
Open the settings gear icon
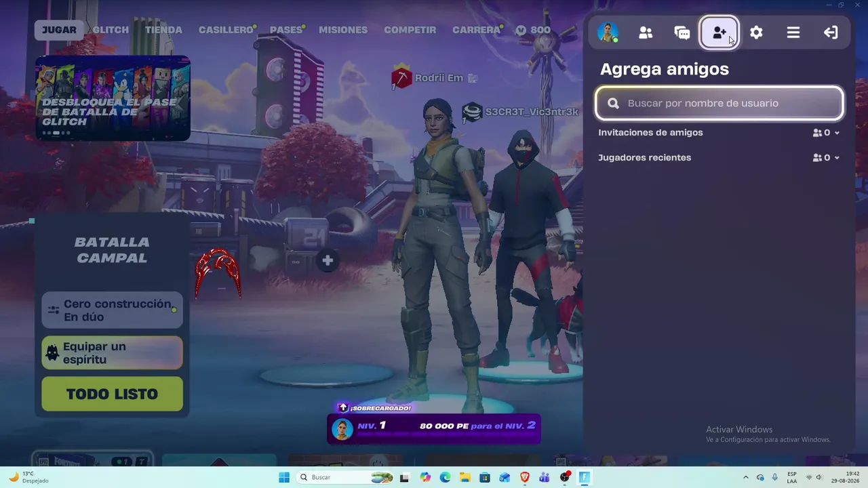(756, 33)
